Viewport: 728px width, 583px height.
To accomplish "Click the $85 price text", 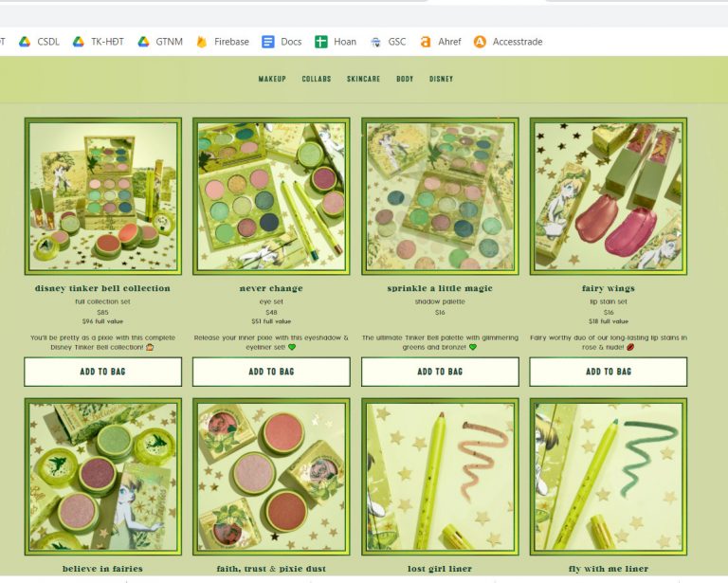I will point(102,313).
